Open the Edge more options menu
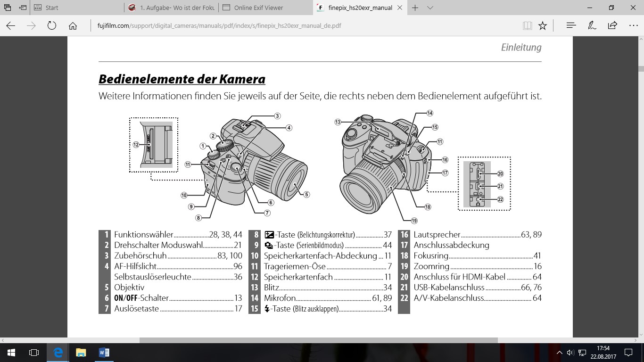Viewport: 644px width, 362px height. (633, 25)
